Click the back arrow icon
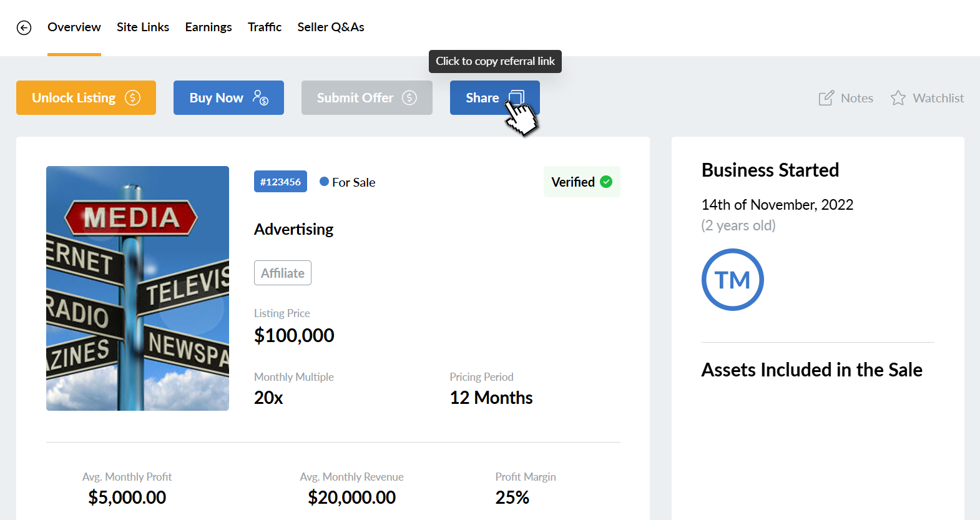The width and height of the screenshot is (980, 520). tap(24, 27)
